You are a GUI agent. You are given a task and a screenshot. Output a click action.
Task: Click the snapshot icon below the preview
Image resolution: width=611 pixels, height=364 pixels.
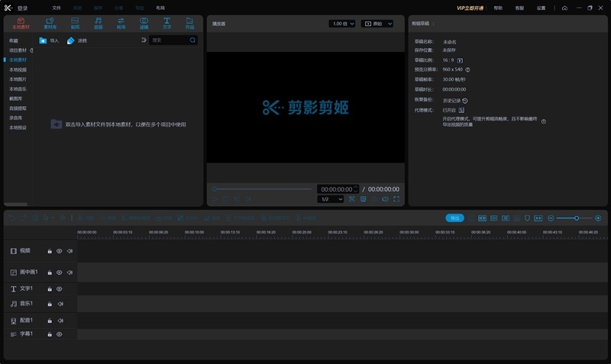(352, 199)
